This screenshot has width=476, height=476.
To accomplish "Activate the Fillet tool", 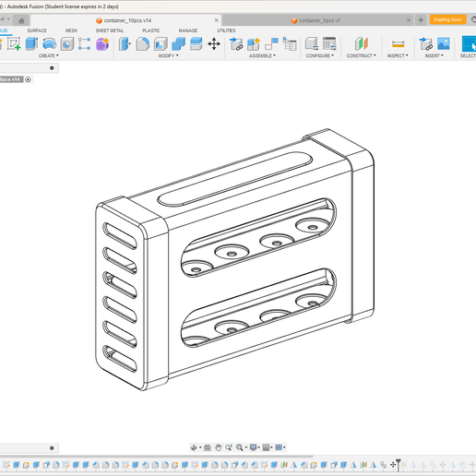I will click(142, 43).
